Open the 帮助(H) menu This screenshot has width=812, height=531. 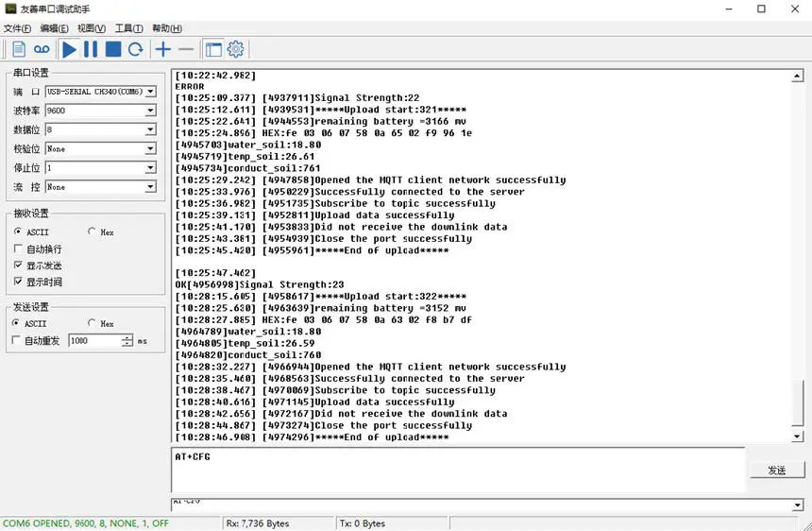(167, 28)
